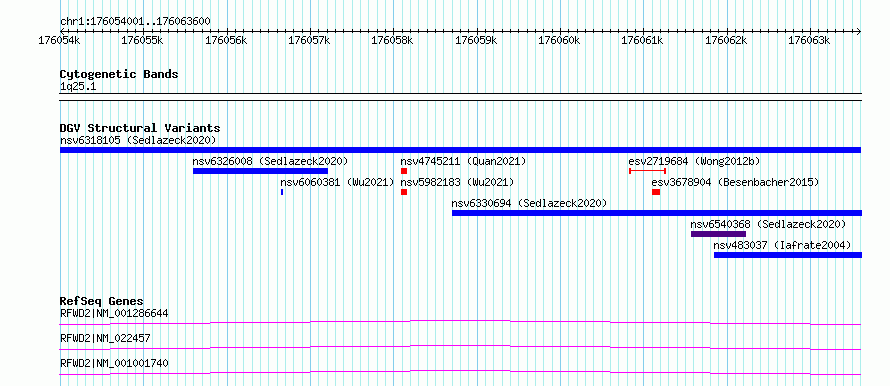This screenshot has height=386, width=890.
Task: Click the 176057k ruler label
Action: [309, 41]
